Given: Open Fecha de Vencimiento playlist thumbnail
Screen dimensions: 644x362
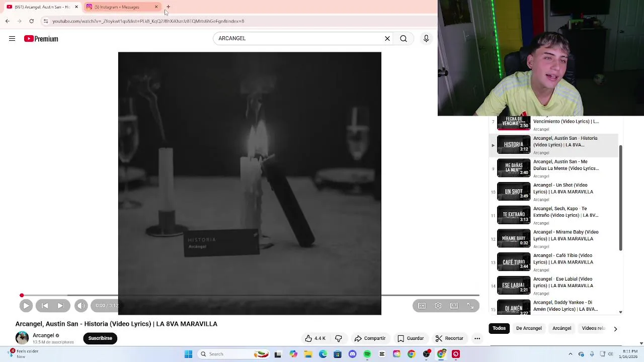Looking at the screenshot, I should coord(514,123).
